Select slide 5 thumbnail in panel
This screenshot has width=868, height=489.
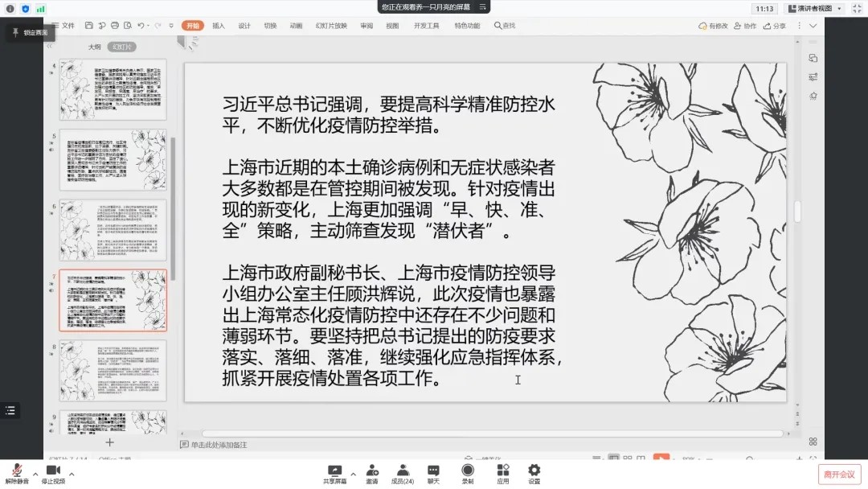[113, 160]
